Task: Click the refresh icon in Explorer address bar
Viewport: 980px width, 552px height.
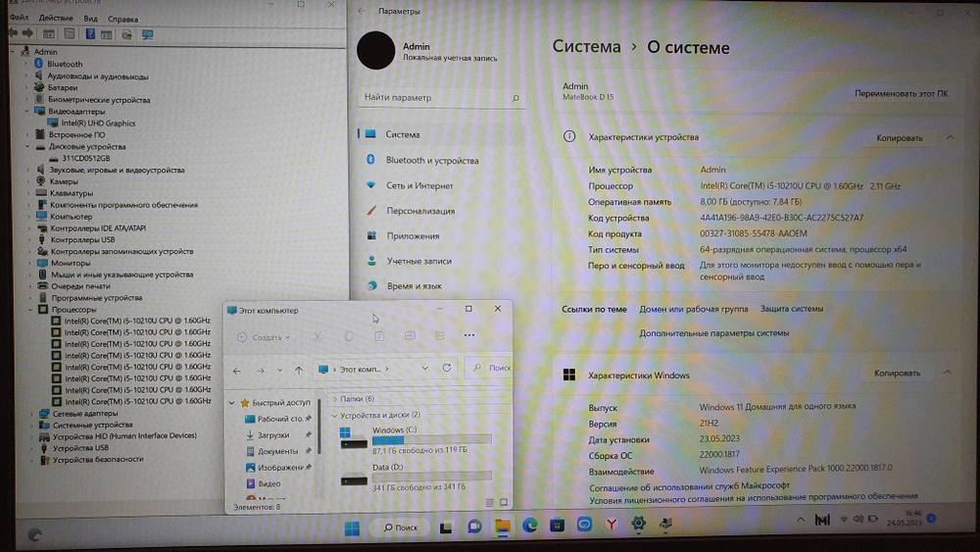Action: pos(446,369)
